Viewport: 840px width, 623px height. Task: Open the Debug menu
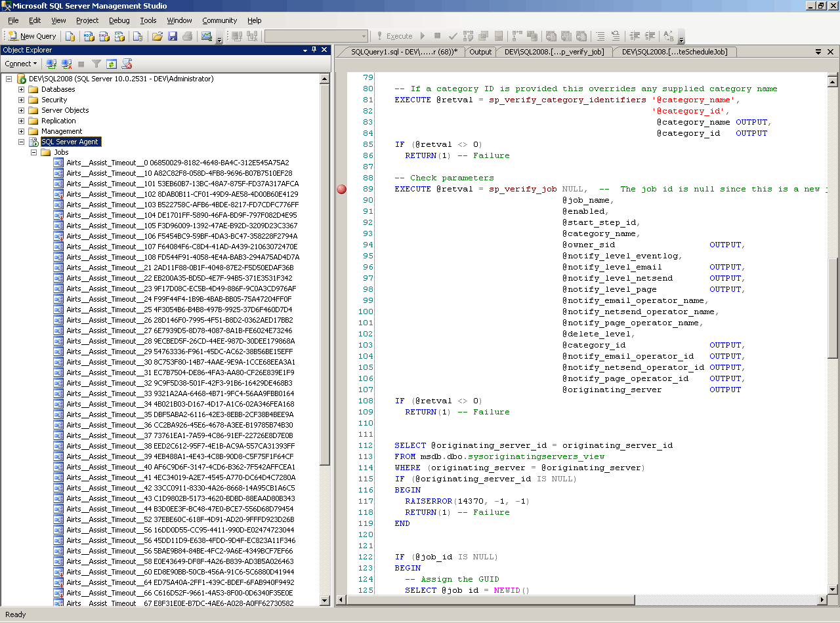point(119,20)
